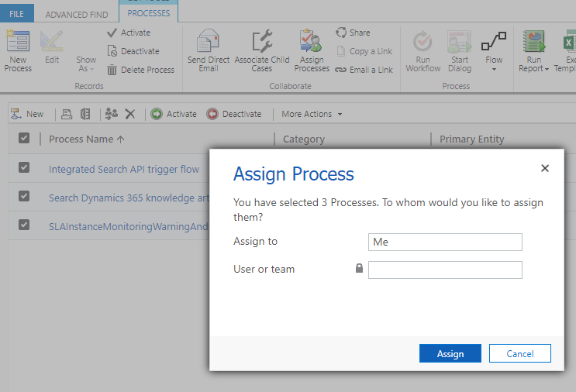
Task: Toggle the select-all header checkbox
Action: [x=24, y=138]
